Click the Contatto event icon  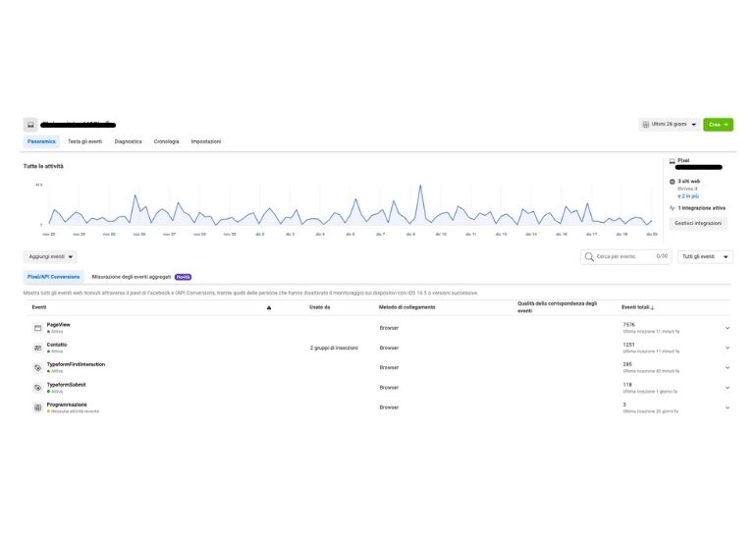click(x=37, y=348)
